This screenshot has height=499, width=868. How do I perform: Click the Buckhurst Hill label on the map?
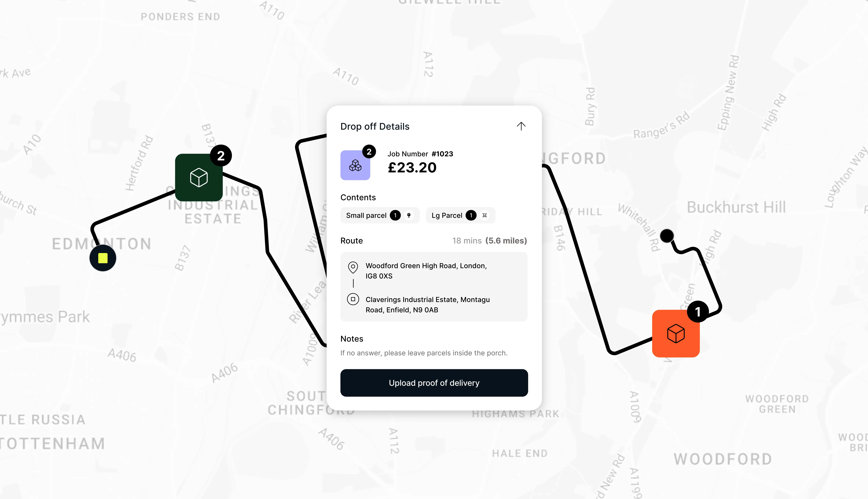point(736,207)
